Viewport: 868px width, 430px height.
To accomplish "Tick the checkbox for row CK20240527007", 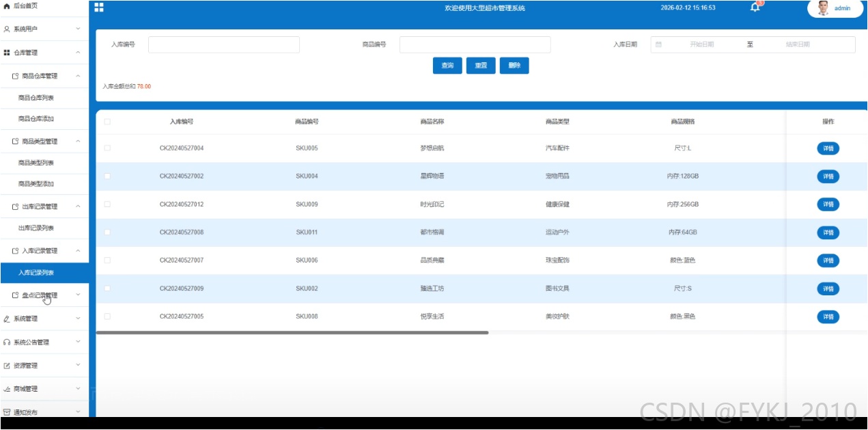I will [x=107, y=260].
